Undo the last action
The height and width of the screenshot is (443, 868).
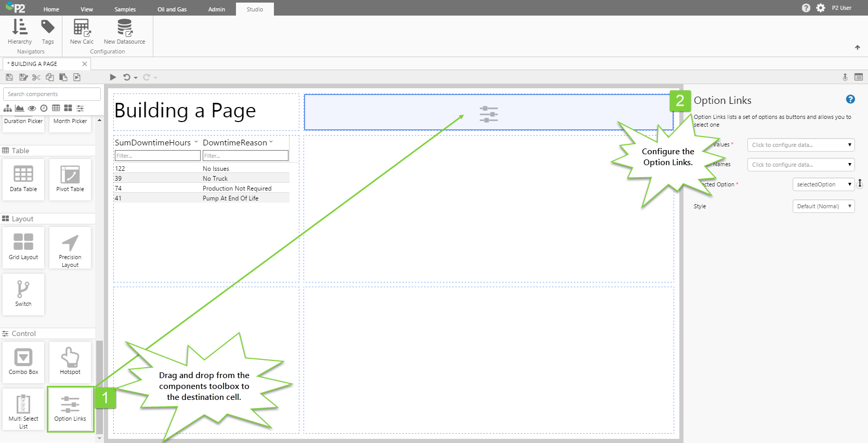126,77
